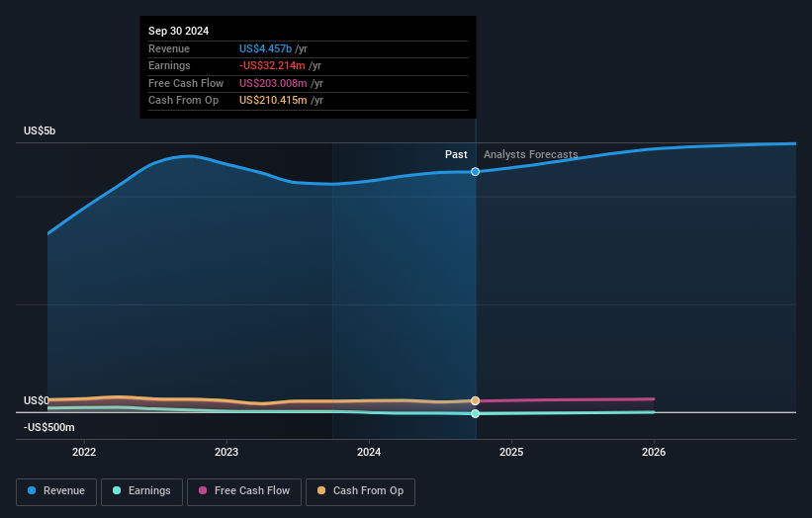Image resolution: width=812 pixels, height=518 pixels.
Task: Click the Analysts Forecasts label
Action: (530, 154)
